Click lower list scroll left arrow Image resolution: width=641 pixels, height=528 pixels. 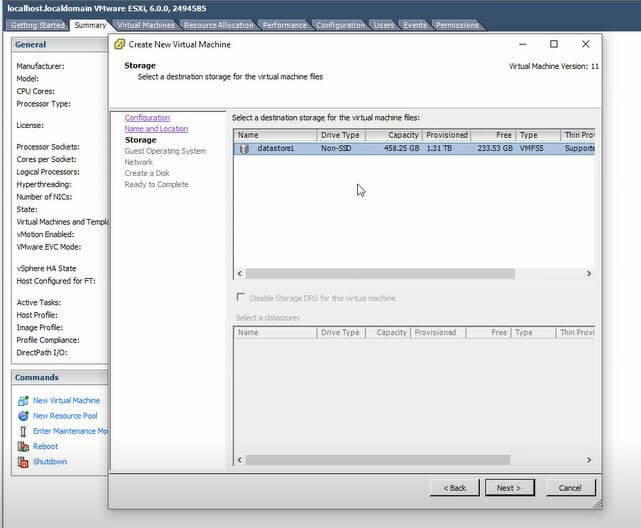[x=240, y=460]
